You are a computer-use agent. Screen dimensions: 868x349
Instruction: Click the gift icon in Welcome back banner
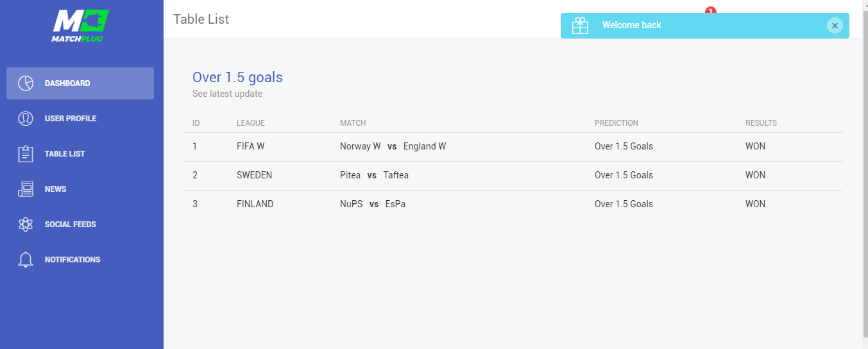pos(580,26)
